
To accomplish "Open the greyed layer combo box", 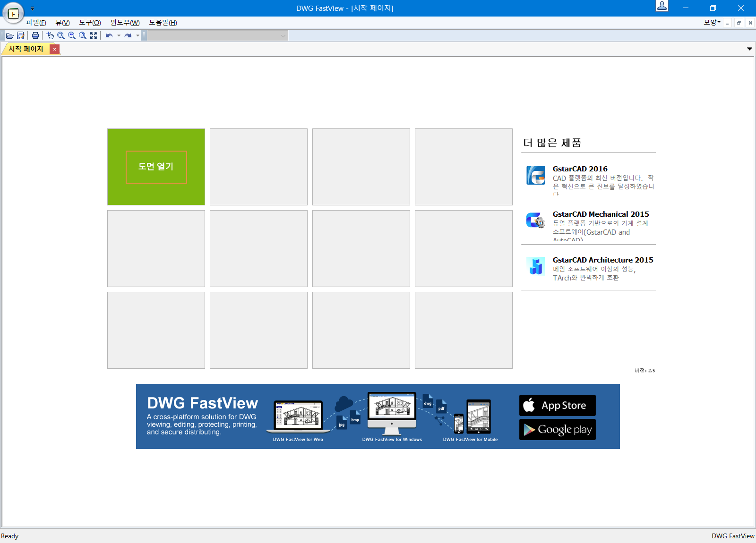I will tap(218, 35).
